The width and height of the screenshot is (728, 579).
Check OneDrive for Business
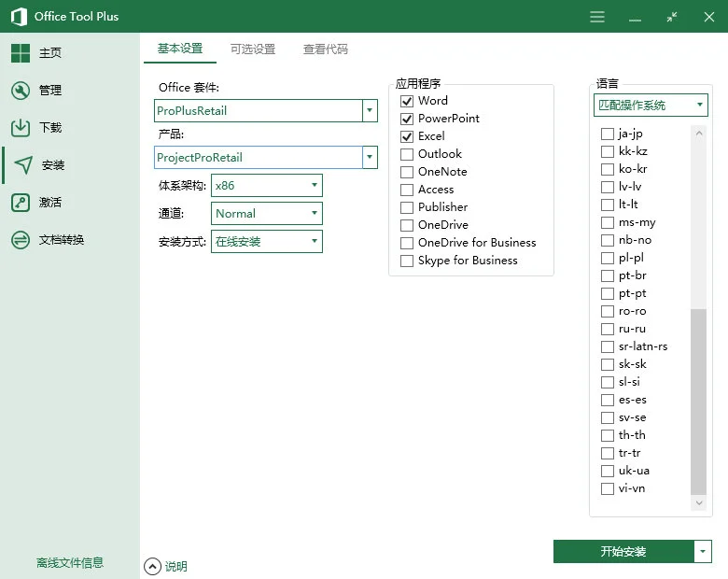(x=407, y=243)
